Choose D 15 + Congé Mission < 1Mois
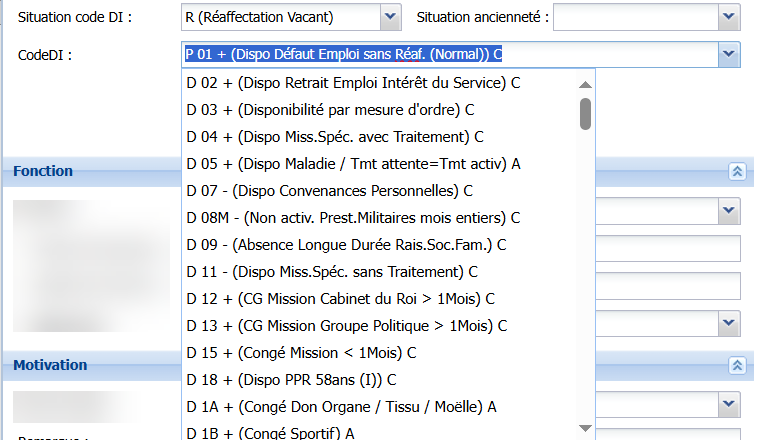 click(300, 352)
